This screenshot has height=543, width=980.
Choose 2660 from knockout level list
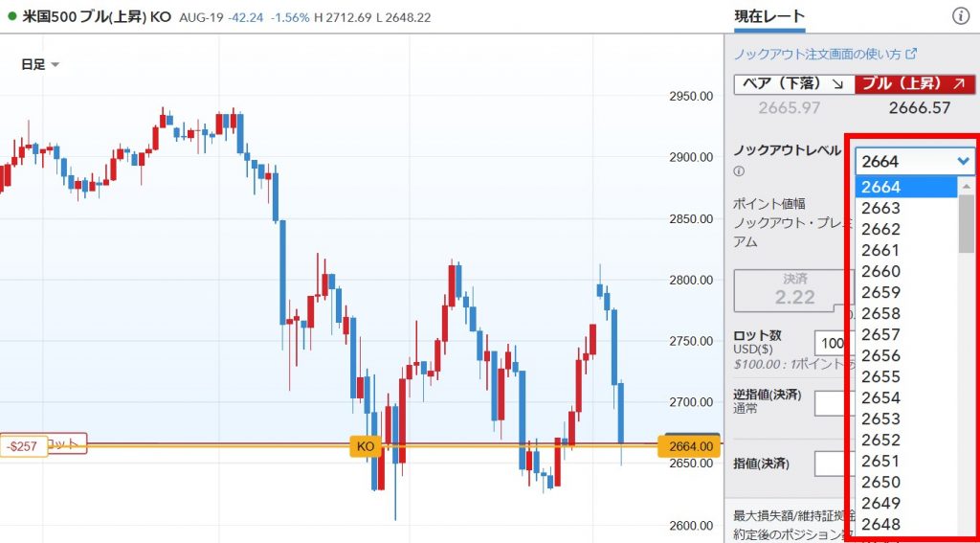[880, 271]
